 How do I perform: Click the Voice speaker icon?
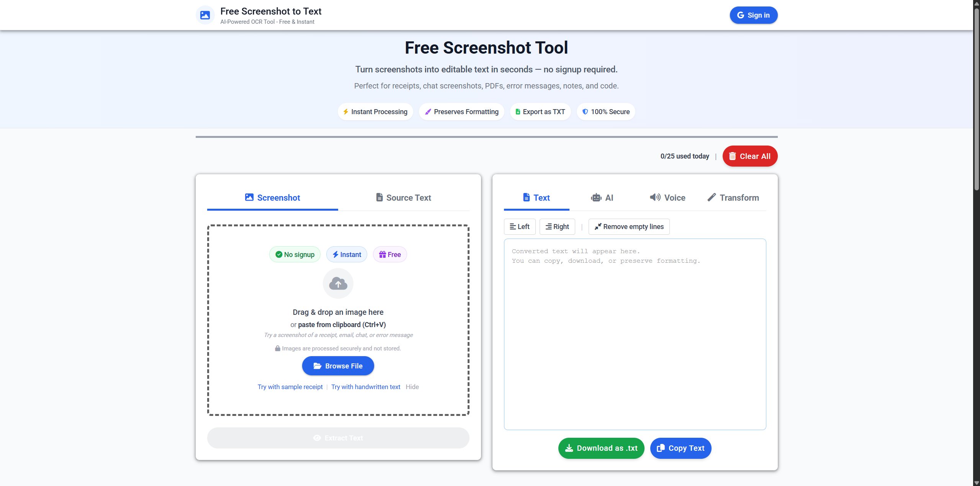pyautogui.click(x=654, y=198)
